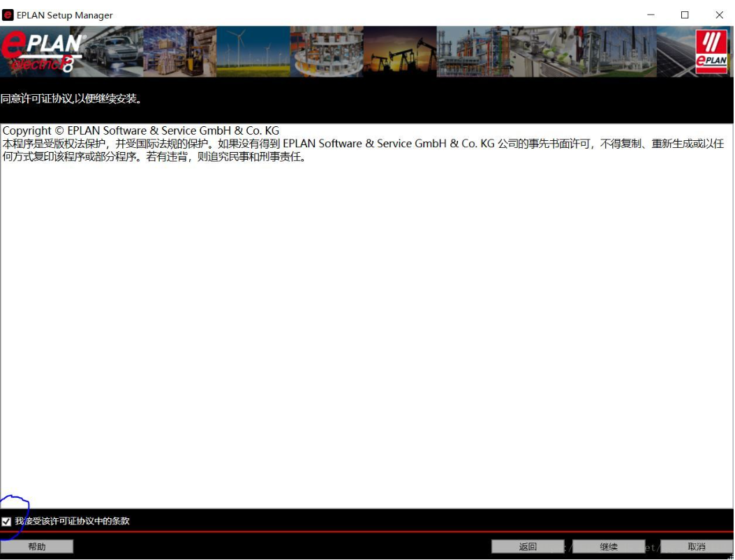Click the EPLAN Electric P8 logo in the banner
This screenshot has width=735, height=560.
(x=43, y=52)
